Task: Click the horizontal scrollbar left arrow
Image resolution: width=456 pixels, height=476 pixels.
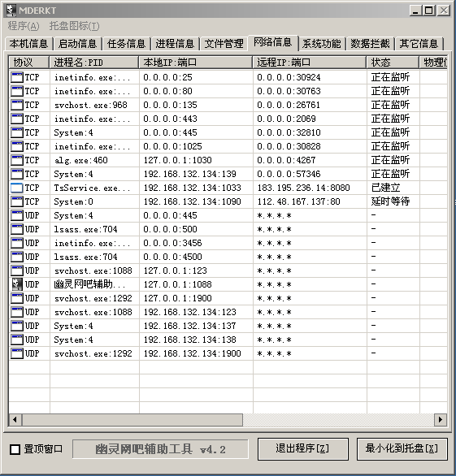Action: (15, 420)
